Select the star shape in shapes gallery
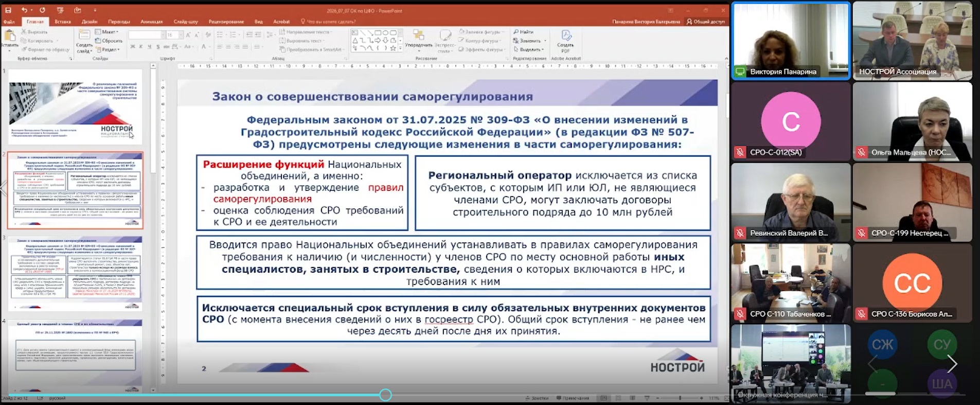Viewport: 980px width, 405px height. tap(393, 48)
